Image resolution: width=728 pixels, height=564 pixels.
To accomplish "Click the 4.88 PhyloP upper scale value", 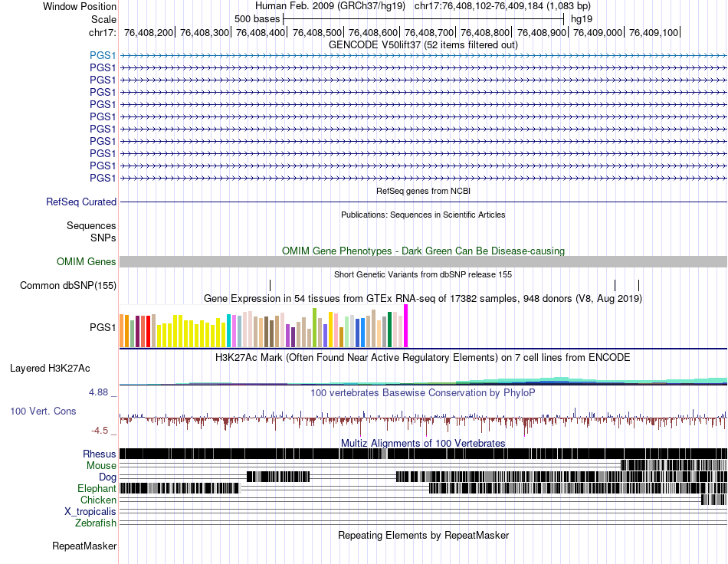I will [99, 392].
